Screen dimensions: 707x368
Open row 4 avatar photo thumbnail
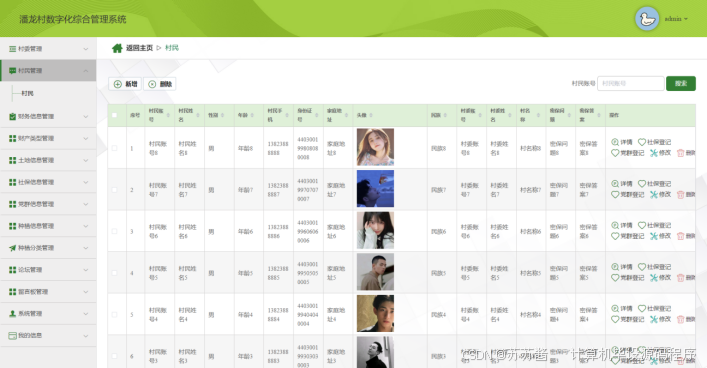(375, 271)
